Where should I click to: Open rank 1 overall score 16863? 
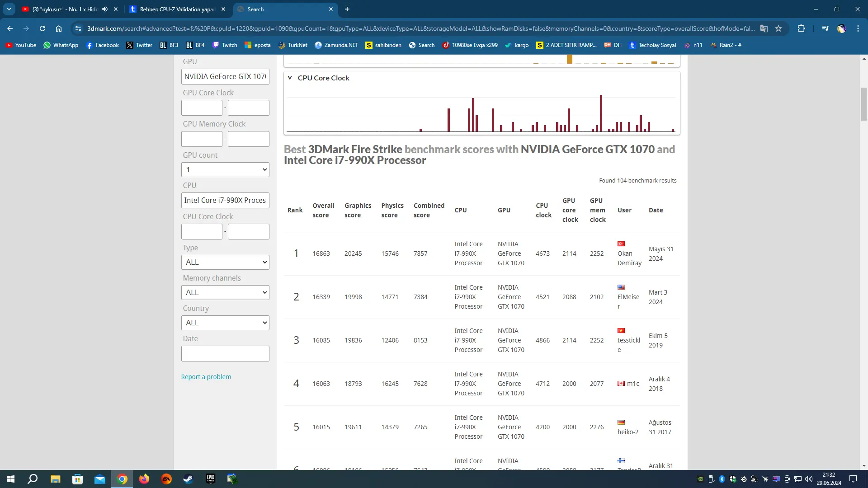click(321, 253)
